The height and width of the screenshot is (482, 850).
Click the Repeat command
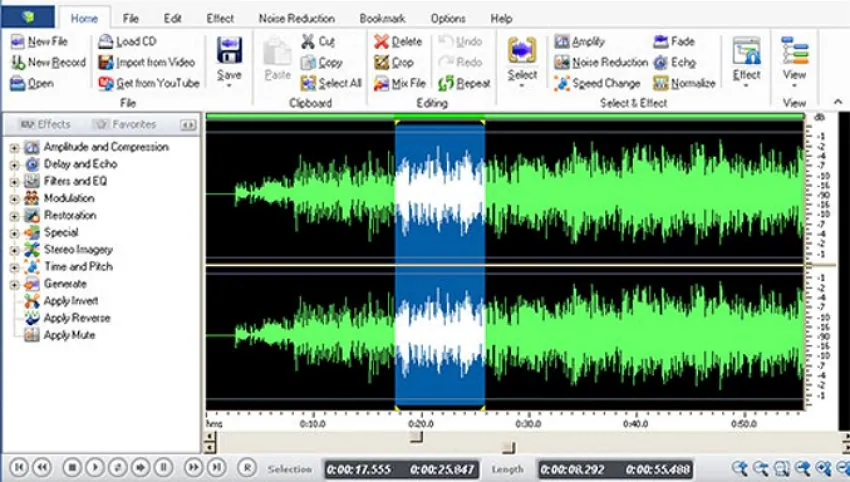tap(464, 83)
